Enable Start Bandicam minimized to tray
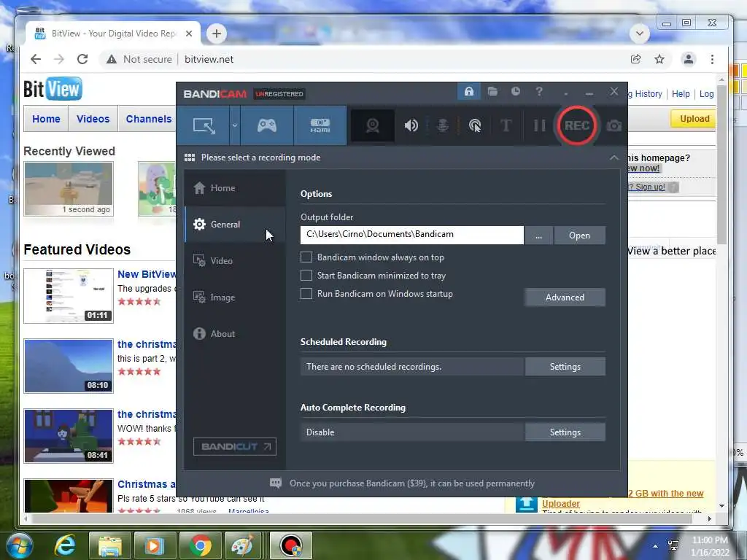The width and height of the screenshot is (747, 560). point(306,276)
